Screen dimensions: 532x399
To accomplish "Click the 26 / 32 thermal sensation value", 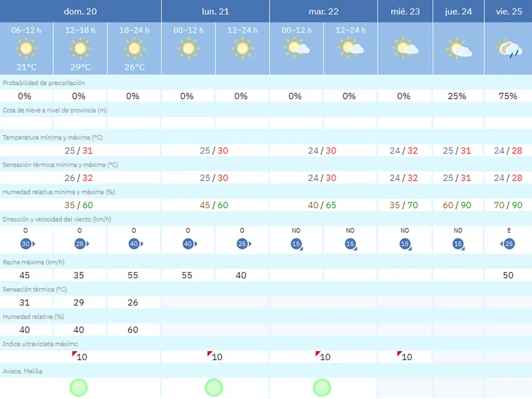I will pyautogui.click(x=79, y=178).
